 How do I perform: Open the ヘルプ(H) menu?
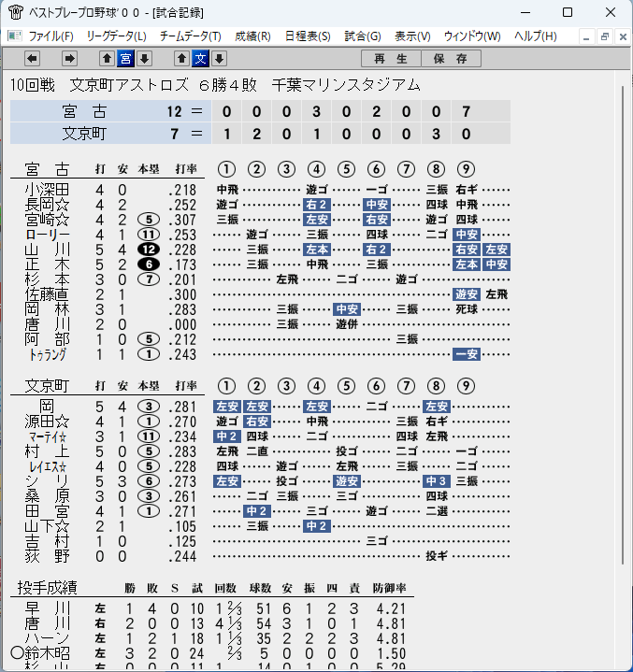click(535, 36)
